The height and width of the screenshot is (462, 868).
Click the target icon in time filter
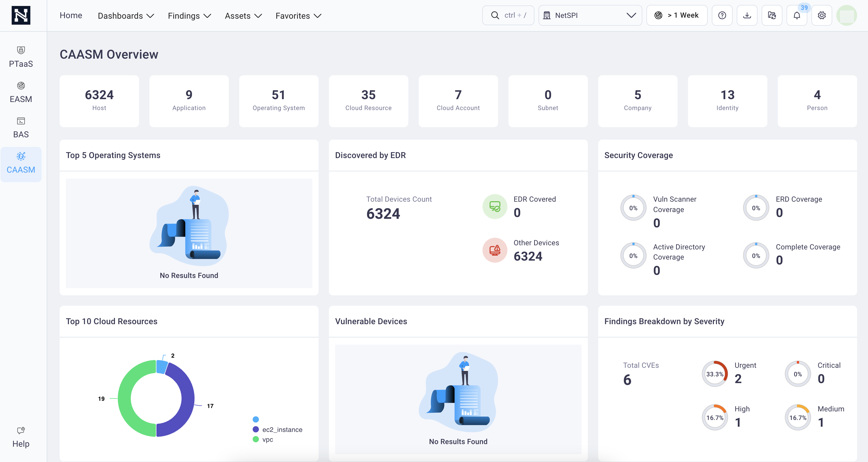coord(658,16)
